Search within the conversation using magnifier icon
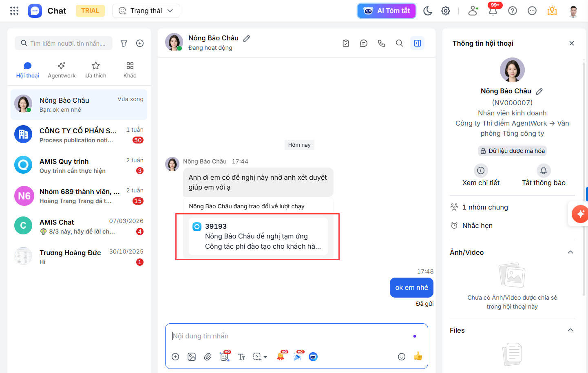 (400, 43)
